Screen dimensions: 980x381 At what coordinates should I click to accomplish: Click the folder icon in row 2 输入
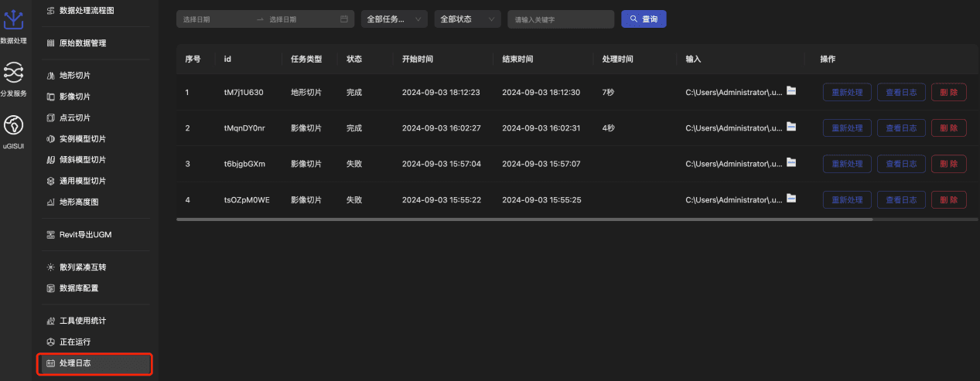(x=791, y=127)
